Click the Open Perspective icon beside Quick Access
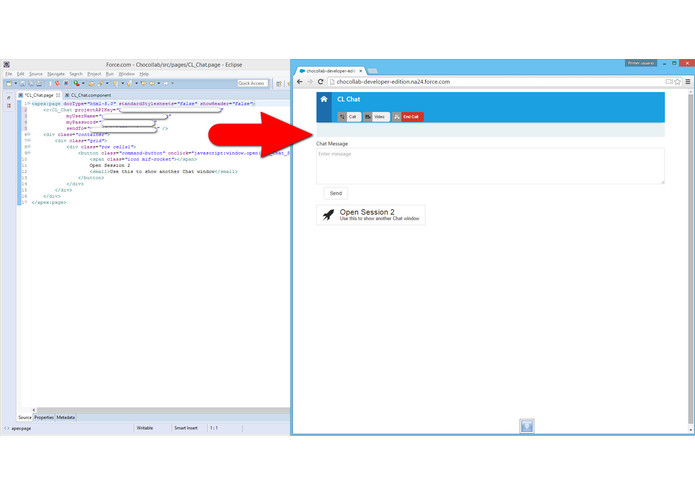Image resolution: width=695 pixels, height=494 pixels. tap(279, 83)
